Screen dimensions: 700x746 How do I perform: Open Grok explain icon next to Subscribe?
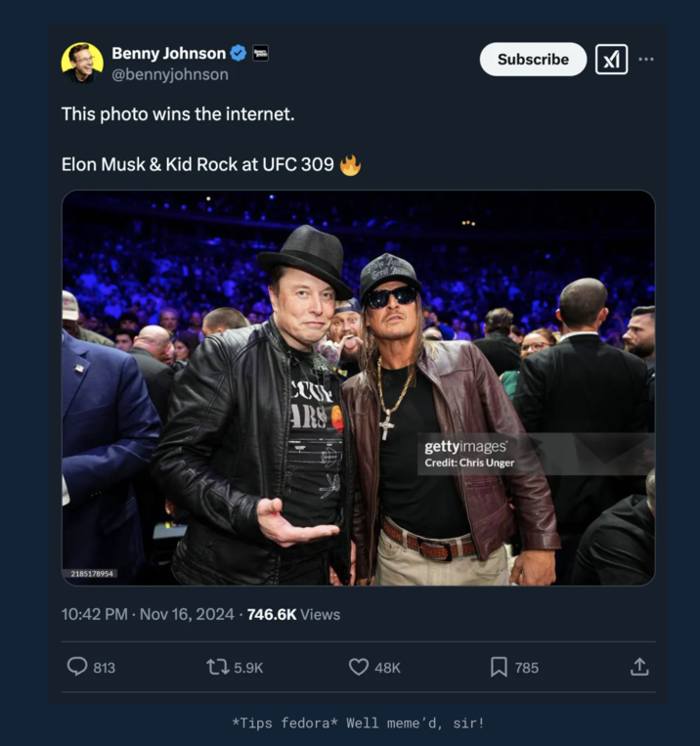[611, 60]
